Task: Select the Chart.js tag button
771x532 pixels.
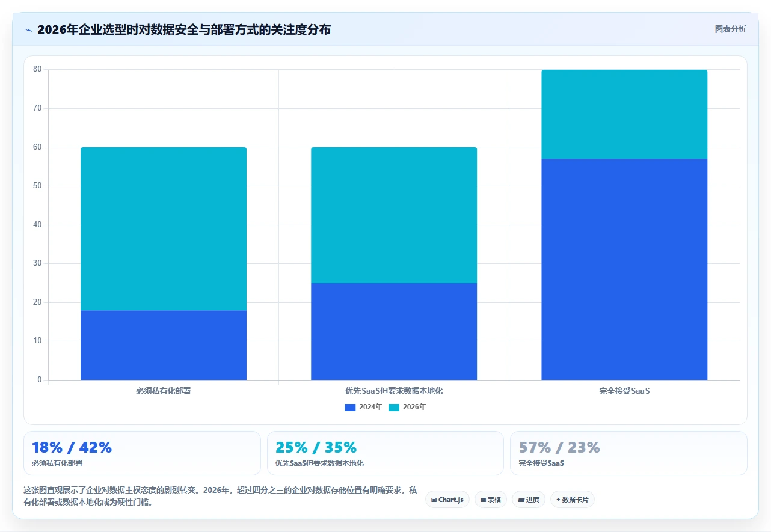Action: tap(447, 500)
